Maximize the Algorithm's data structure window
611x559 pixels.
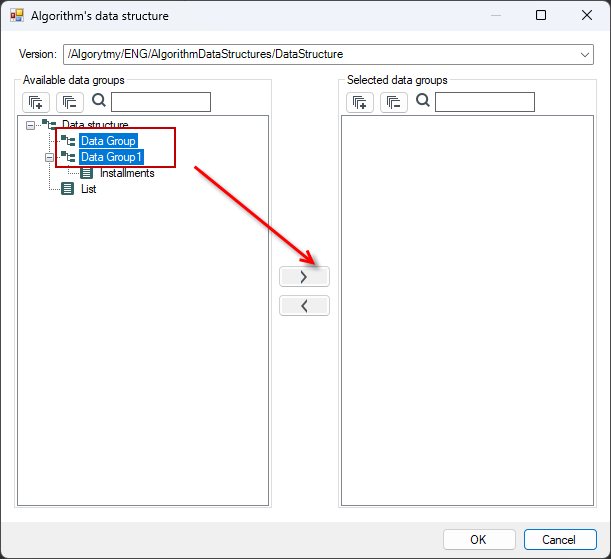pos(541,16)
